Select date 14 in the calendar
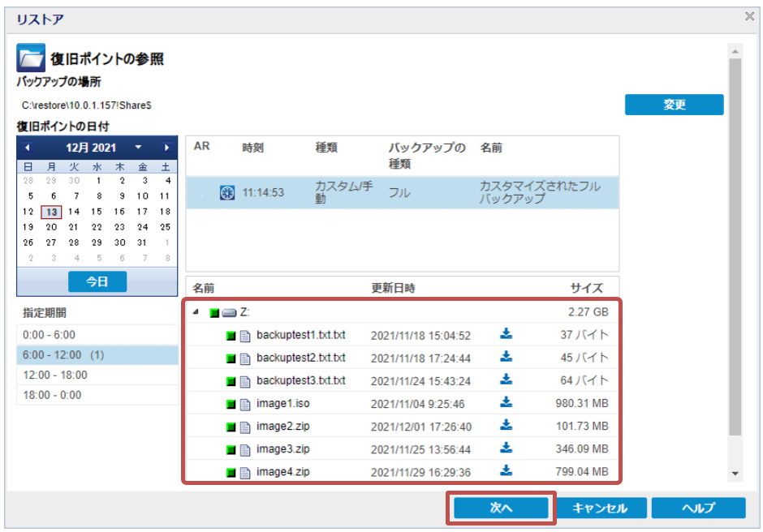 74,211
